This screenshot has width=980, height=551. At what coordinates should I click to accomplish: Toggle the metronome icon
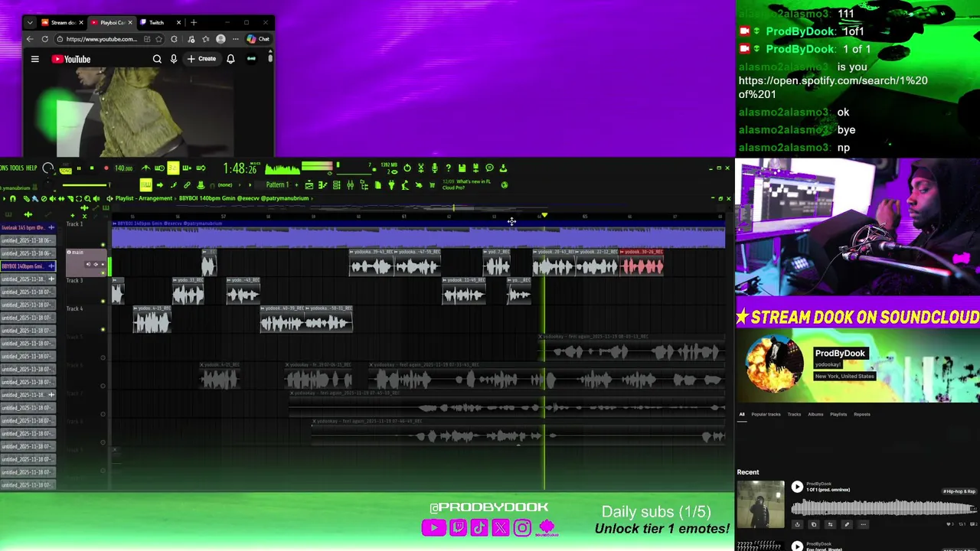pyautogui.click(x=146, y=168)
